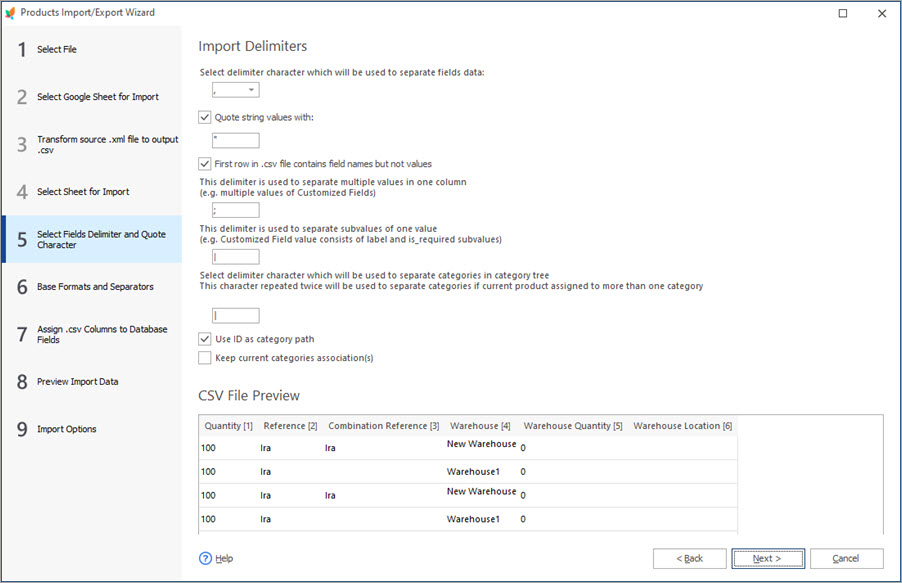902x583 pixels.
Task: Click the quote character input field
Action: [236, 140]
